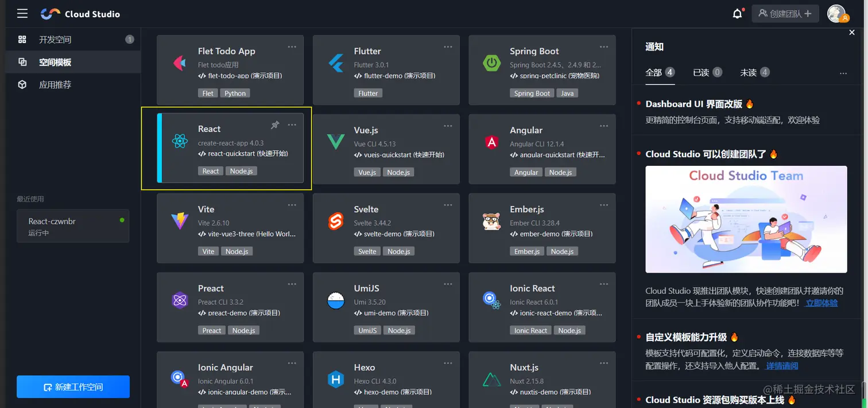Click the Angular logo icon
Viewport: 868px width, 408px height.
tap(491, 142)
